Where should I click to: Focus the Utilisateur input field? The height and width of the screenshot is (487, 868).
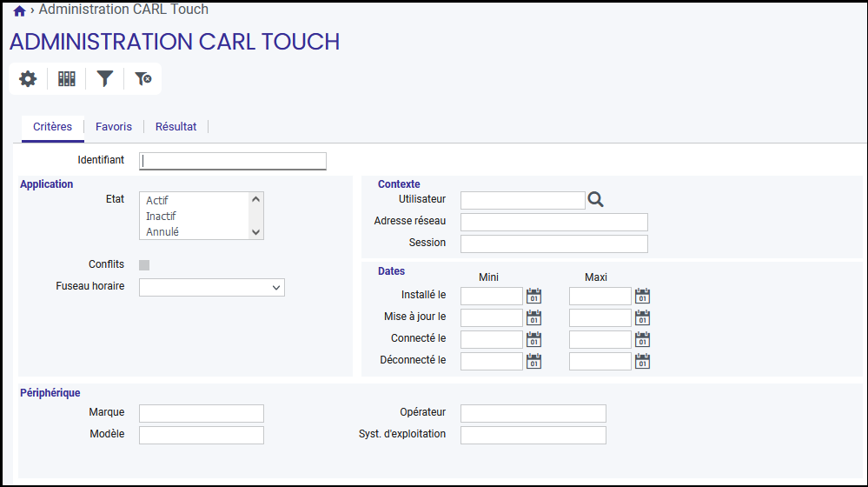pyautogui.click(x=522, y=201)
